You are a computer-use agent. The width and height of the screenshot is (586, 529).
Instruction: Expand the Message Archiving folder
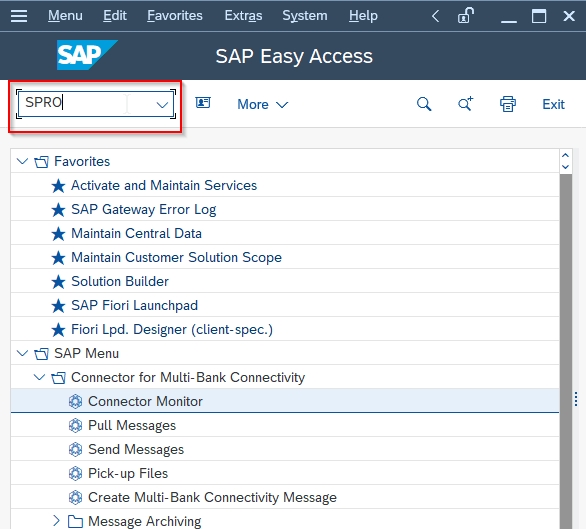pos(56,520)
